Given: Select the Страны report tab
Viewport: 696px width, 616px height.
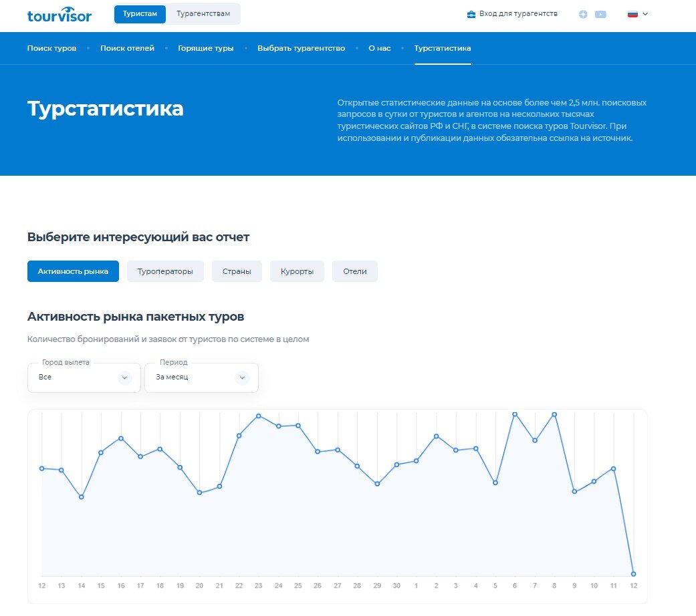Looking at the screenshot, I should click(x=237, y=271).
